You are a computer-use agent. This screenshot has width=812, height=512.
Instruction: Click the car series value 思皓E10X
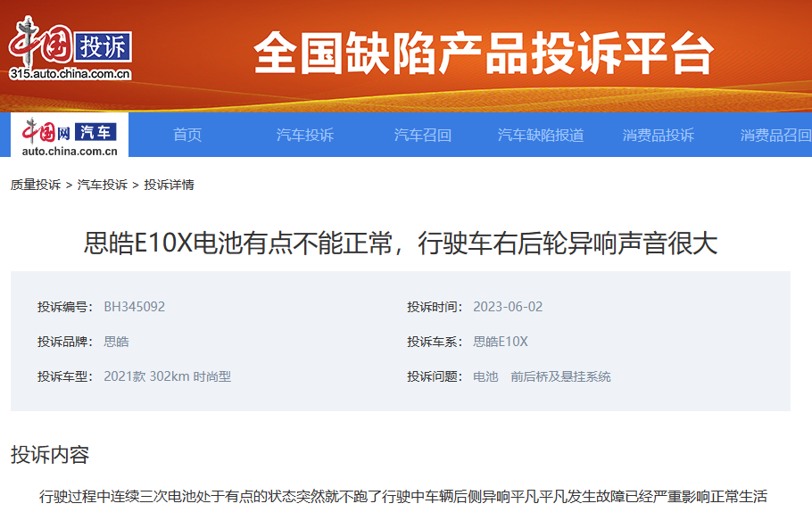[501, 342]
